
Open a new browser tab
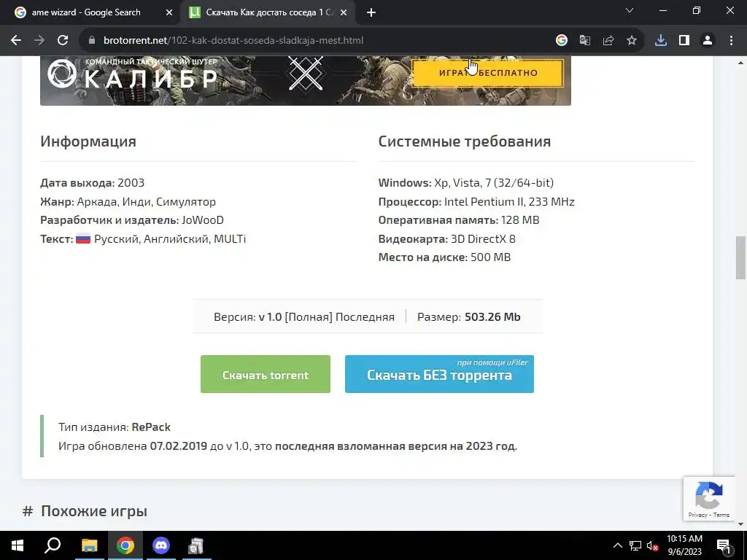point(371,13)
